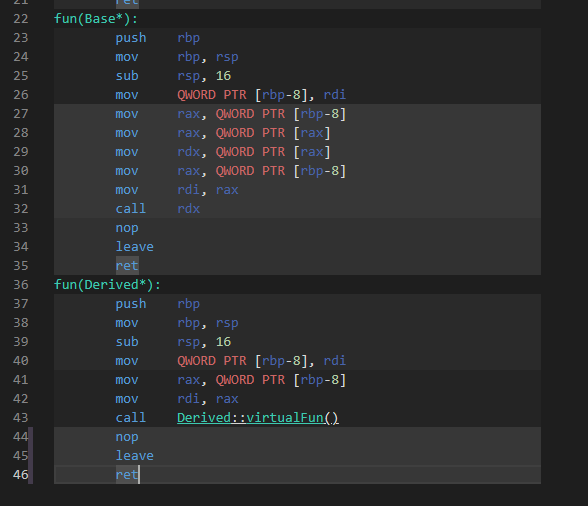The width and height of the screenshot is (588, 506).
Task: Place cursor at 'ret' on line 46
Action: [x=127, y=475]
